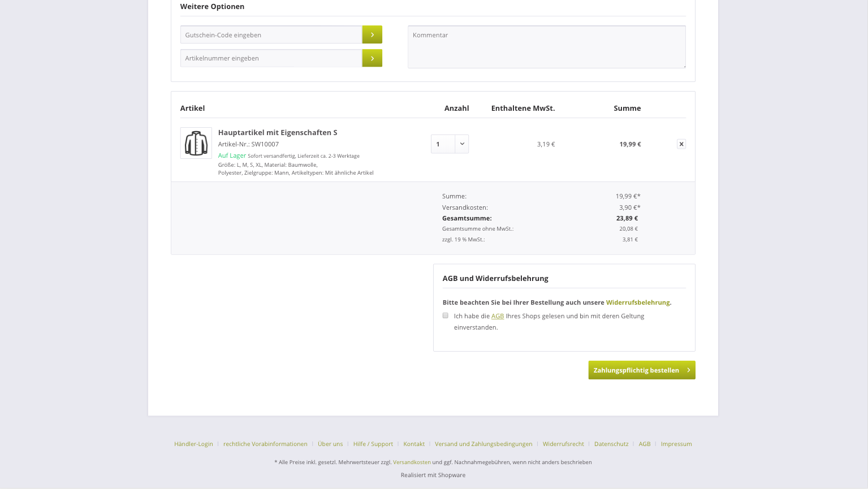Open rechtliche Vorabinformationen footer link
Image resolution: width=868 pixels, height=489 pixels.
[265, 444]
